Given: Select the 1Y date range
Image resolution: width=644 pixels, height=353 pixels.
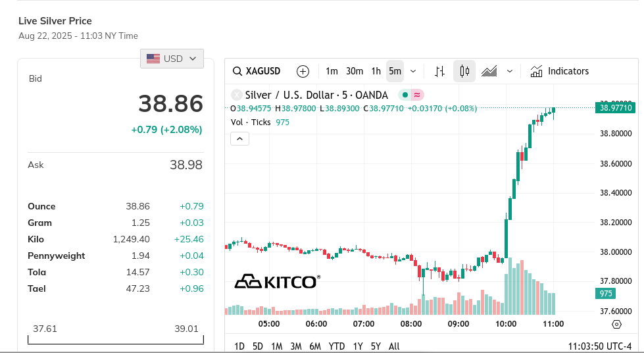Looking at the screenshot, I should point(358,346).
